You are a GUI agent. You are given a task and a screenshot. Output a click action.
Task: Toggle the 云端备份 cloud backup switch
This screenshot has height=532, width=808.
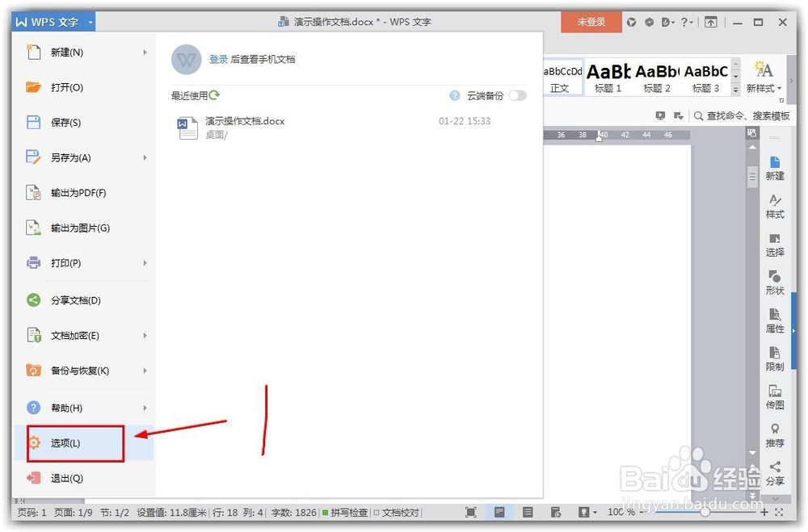coord(517,95)
